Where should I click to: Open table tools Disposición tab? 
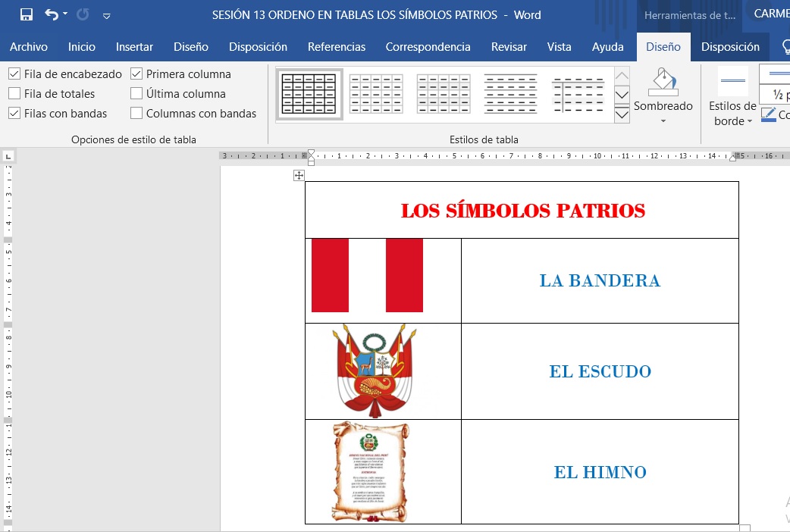click(x=730, y=47)
